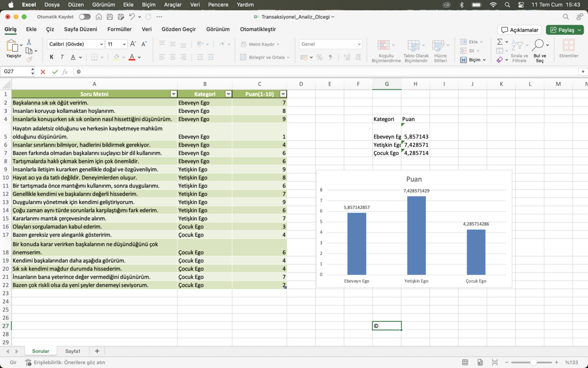588x368 pixels.
Task: Click the Home icon in title bar
Action: [99, 17]
